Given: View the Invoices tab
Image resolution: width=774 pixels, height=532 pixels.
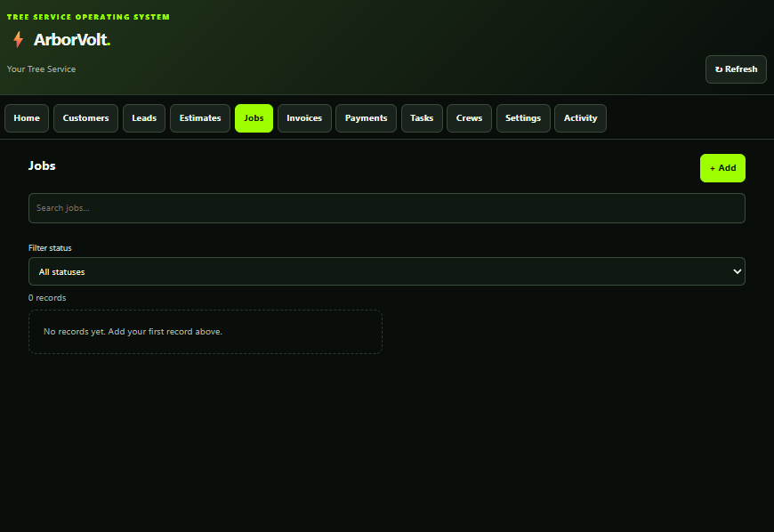Looking at the screenshot, I should 304,118.
